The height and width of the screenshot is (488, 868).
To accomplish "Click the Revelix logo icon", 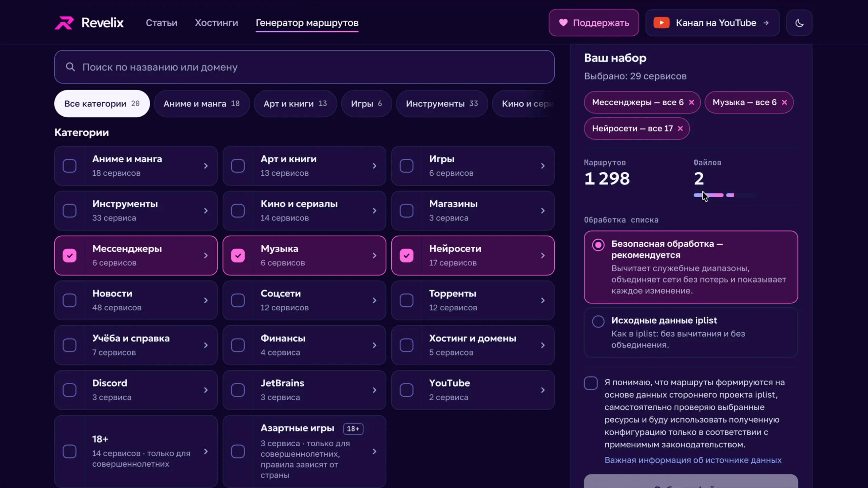I will tap(64, 23).
